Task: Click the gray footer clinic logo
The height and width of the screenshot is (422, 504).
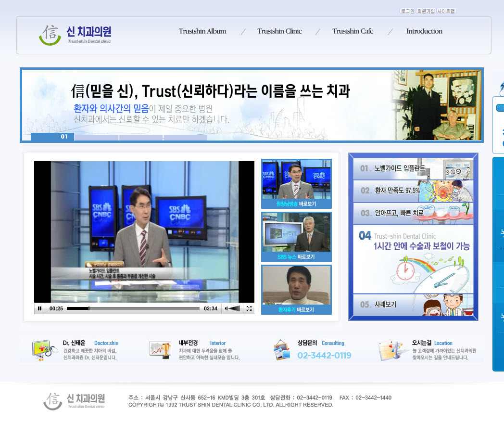Action: [x=74, y=400]
